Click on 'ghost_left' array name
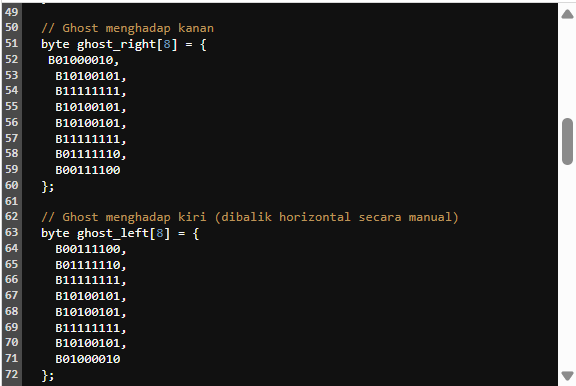 [x=113, y=233]
